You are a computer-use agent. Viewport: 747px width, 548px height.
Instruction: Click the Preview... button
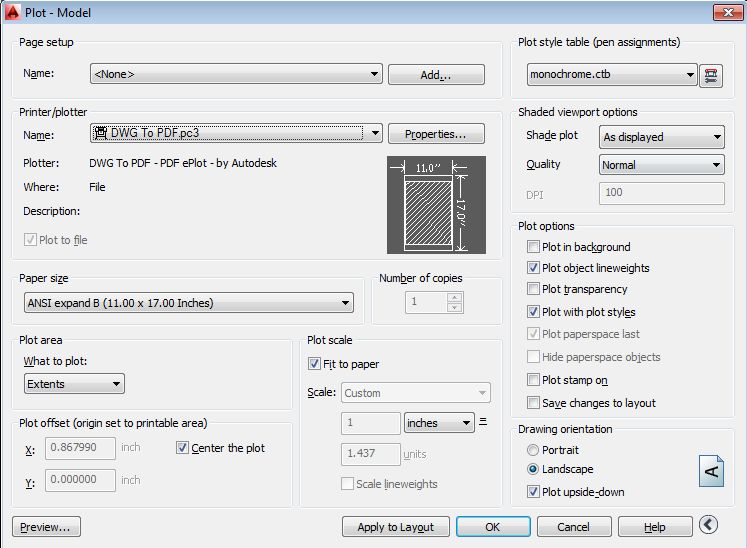click(x=46, y=527)
